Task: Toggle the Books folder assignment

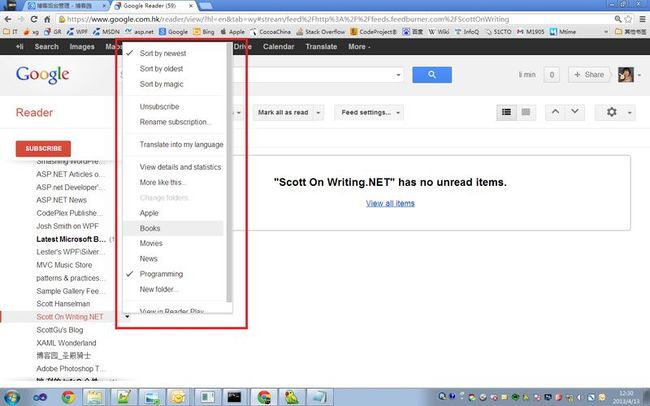Action: (x=173, y=229)
